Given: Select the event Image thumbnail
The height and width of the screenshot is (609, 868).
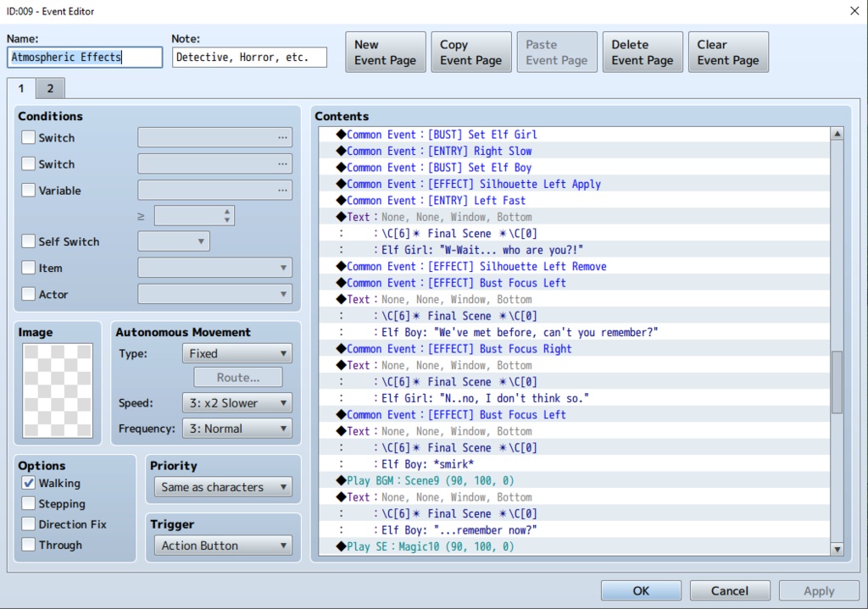Looking at the screenshot, I should pyautogui.click(x=58, y=390).
